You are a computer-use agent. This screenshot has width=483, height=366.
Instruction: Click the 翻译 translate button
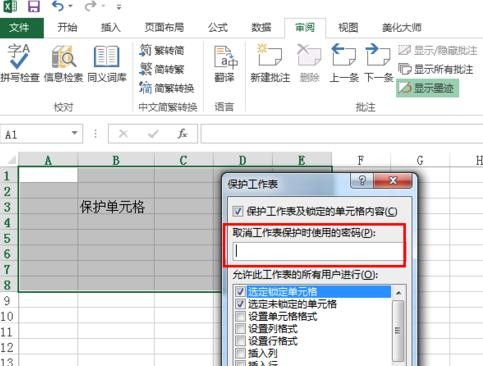pyautogui.click(x=224, y=63)
